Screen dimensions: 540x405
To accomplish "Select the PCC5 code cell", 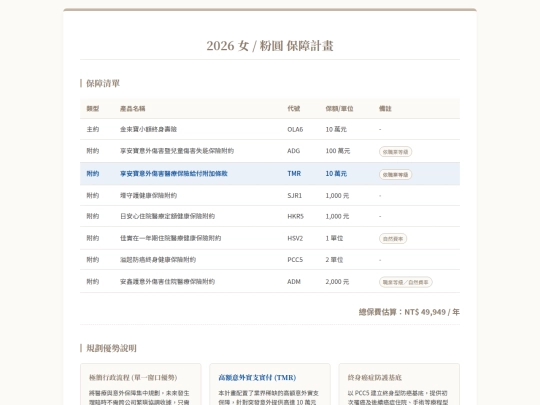I will (295, 260).
